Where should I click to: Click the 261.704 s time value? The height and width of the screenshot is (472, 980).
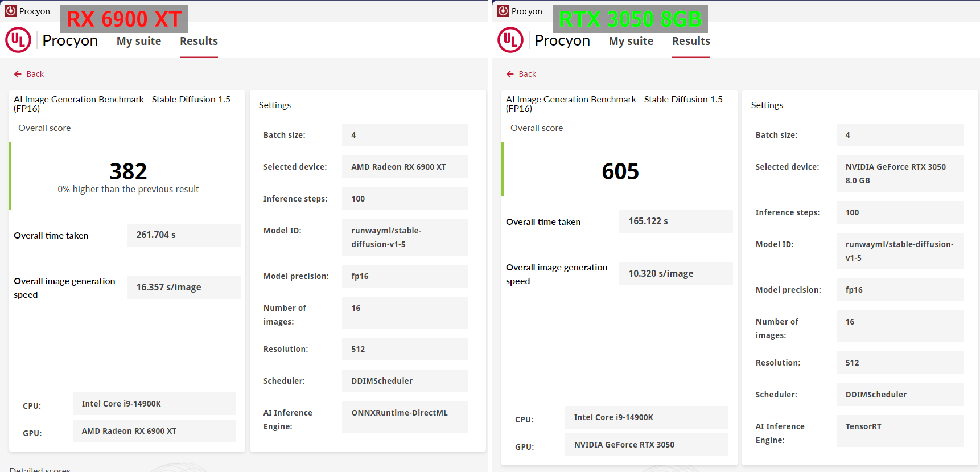click(184, 235)
